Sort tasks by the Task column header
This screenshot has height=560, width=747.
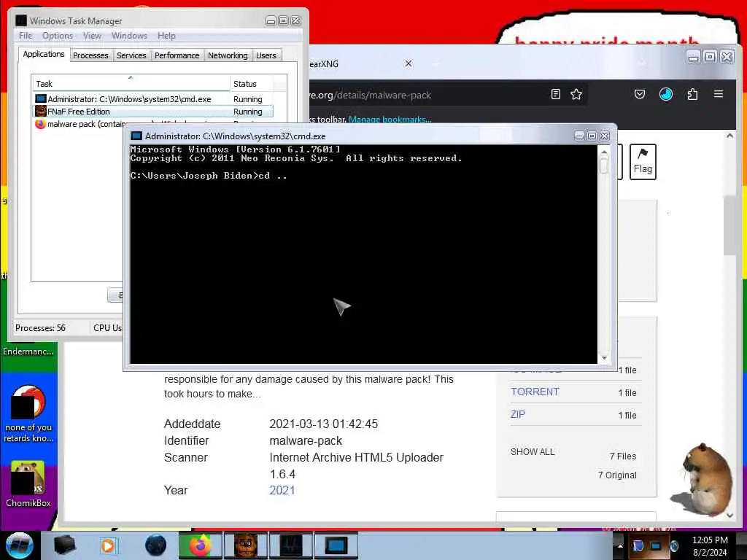click(131, 83)
